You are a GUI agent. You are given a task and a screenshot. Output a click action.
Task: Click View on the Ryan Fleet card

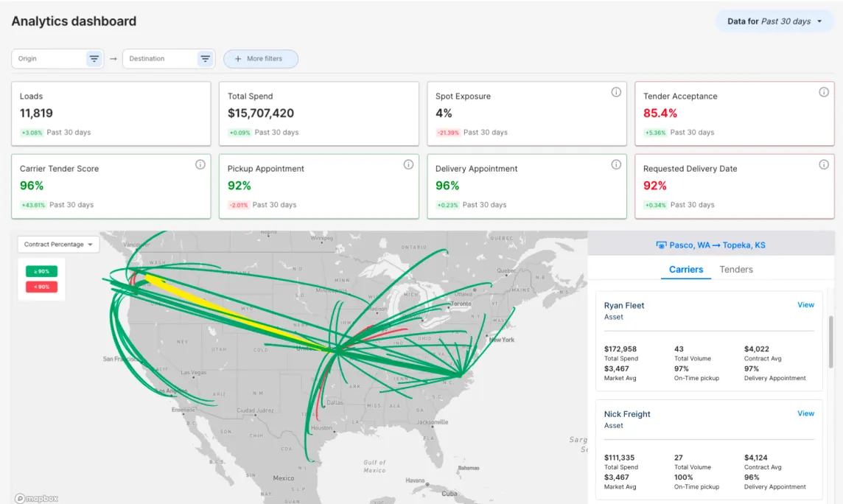coord(805,304)
